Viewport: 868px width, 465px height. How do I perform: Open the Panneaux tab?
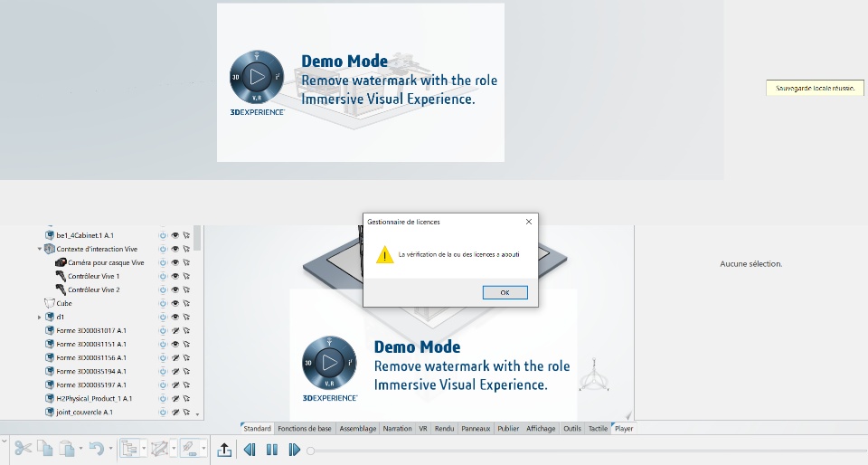tap(476, 429)
